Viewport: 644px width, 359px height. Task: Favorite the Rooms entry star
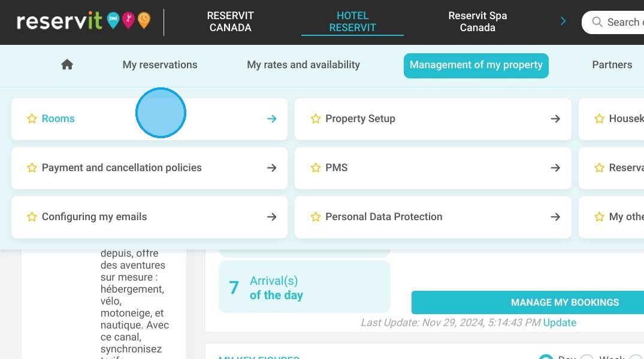(32, 118)
